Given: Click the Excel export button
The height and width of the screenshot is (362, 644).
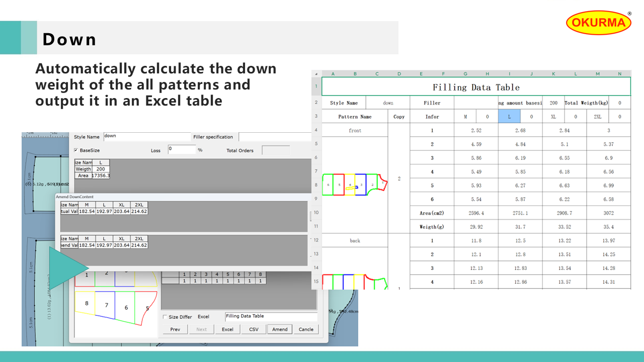Looking at the screenshot, I should (227, 329).
